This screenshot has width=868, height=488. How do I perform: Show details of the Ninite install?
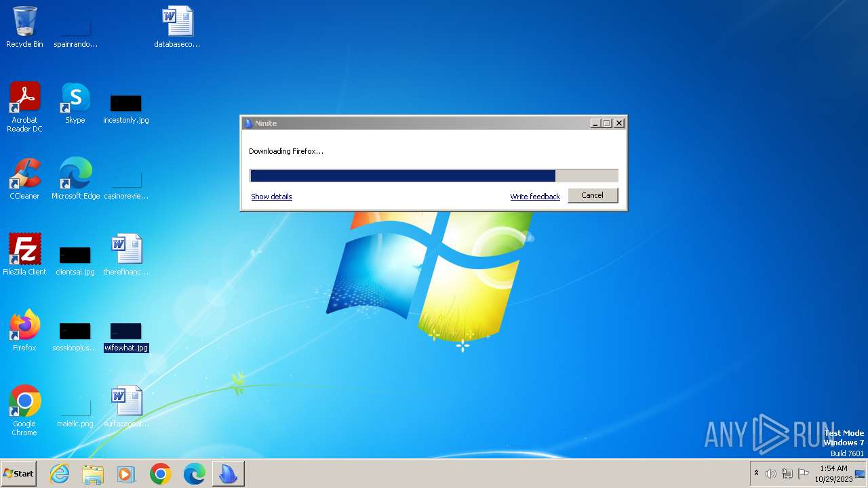point(271,197)
